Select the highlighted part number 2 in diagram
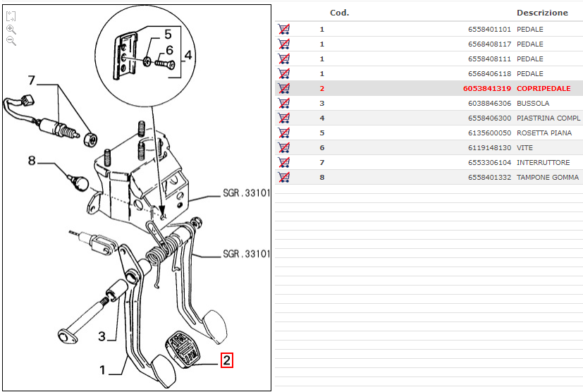This screenshot has width=583, height=392. (226, 360)
